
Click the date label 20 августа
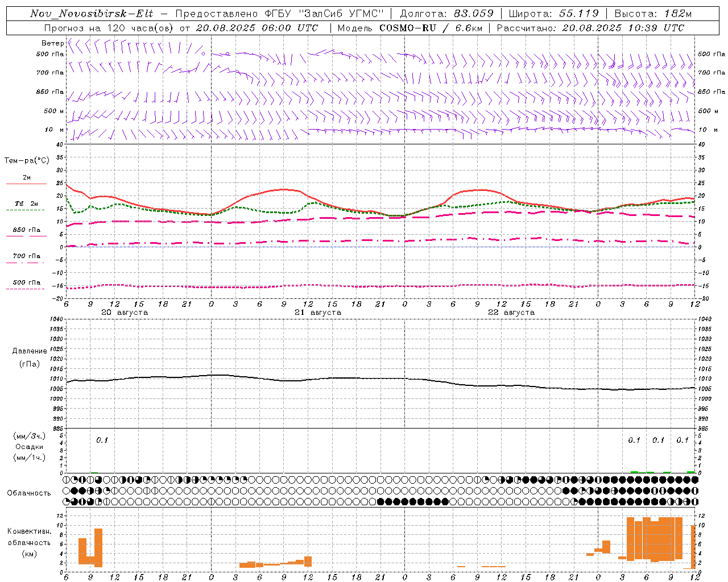tap(125, 313)
